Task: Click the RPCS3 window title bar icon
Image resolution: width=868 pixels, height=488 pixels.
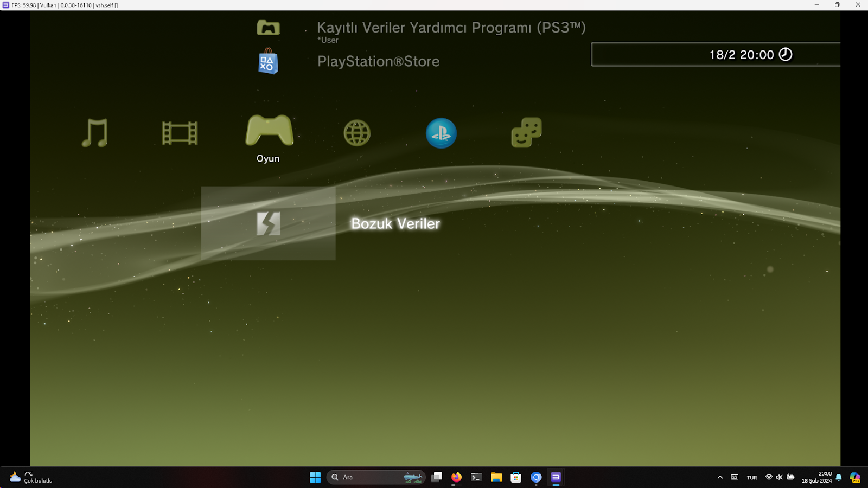Action: click(x=6, y=5)
